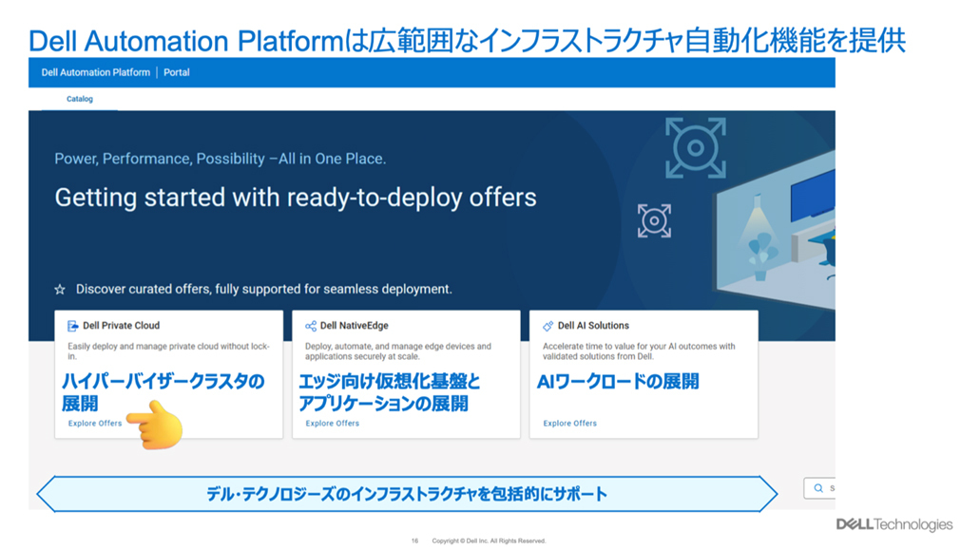
Task: Explore Offers for Dell Private Cloud
Action: pos(95,424)
